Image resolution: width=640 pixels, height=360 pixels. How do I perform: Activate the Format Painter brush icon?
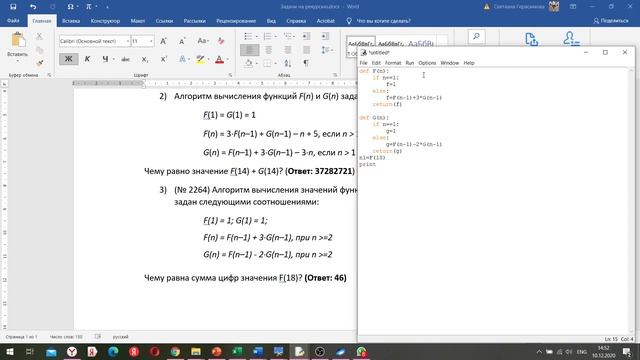tap(39, 63)
